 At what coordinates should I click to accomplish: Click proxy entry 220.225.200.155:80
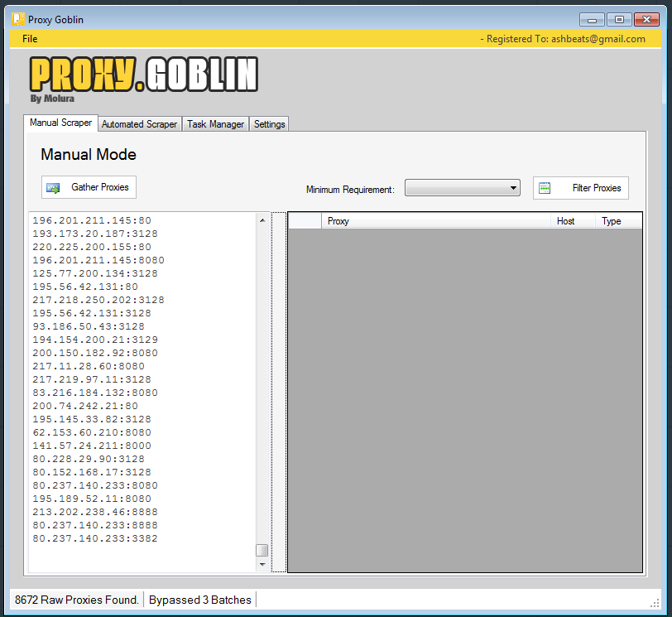pos(92,247)
